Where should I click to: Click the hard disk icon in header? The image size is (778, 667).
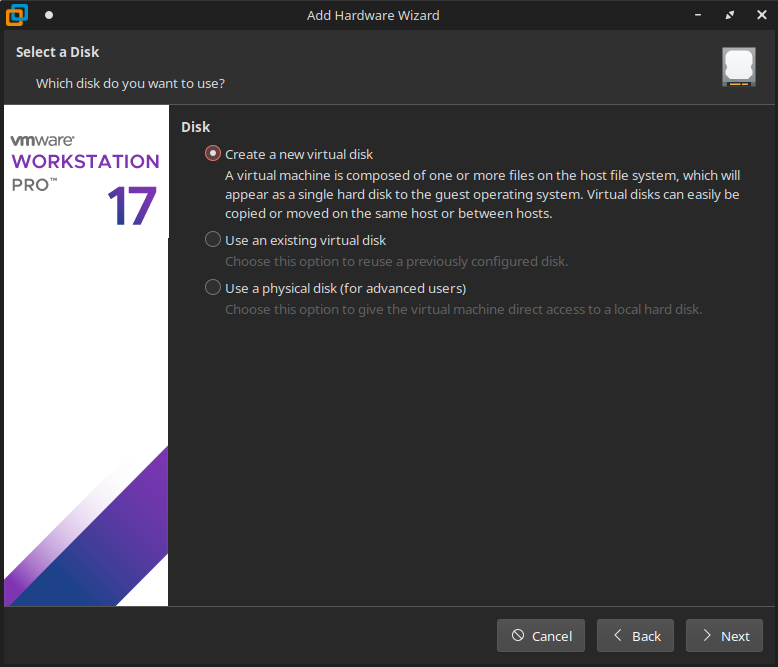[x=738, y=67]
